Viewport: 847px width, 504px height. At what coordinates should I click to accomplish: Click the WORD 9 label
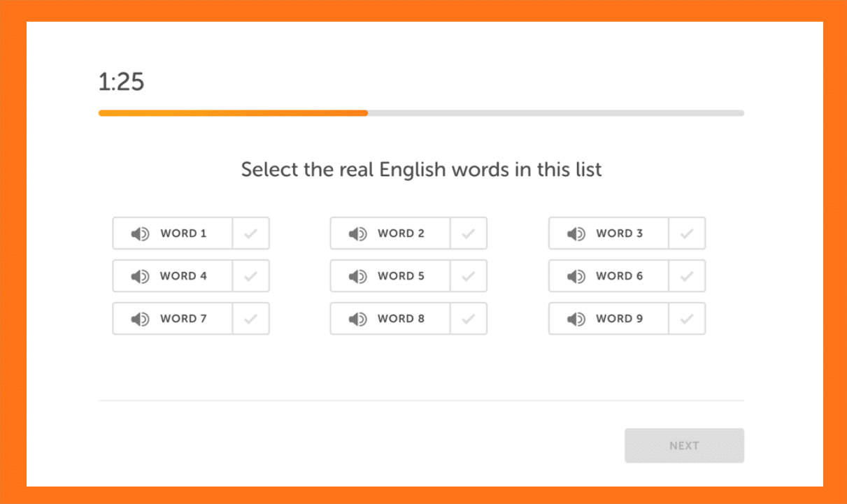coord(619,319)
